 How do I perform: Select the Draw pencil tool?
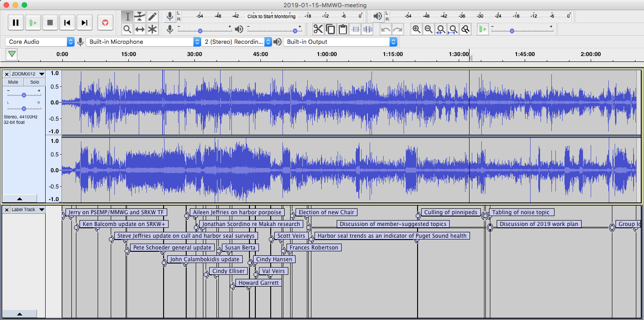[152, 17]
